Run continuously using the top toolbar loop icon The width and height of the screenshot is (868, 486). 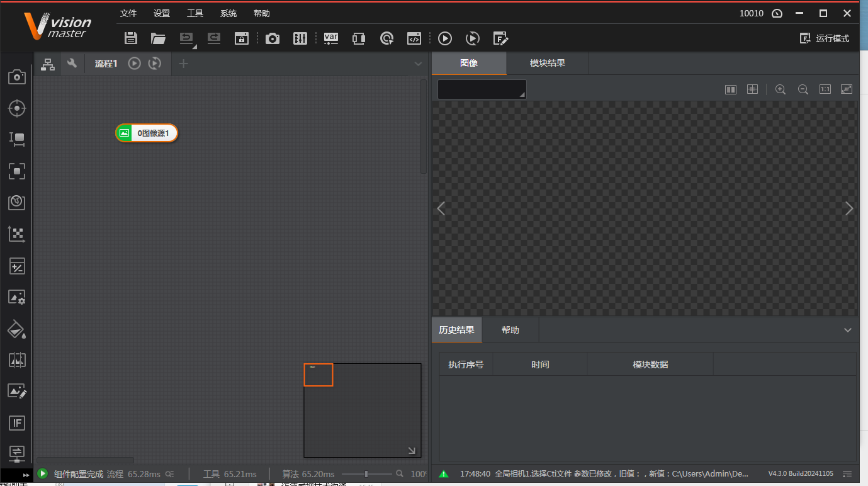pyautogui.click(x=473, y=38)
